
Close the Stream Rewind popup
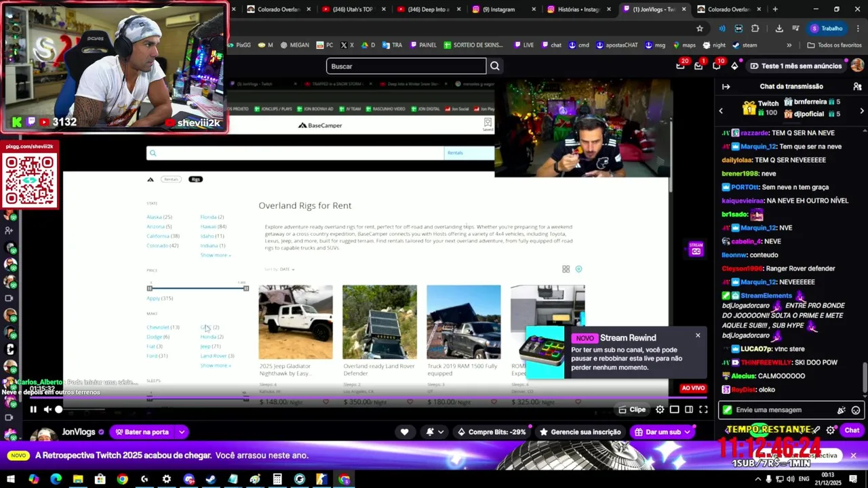(x=698, y=335)
